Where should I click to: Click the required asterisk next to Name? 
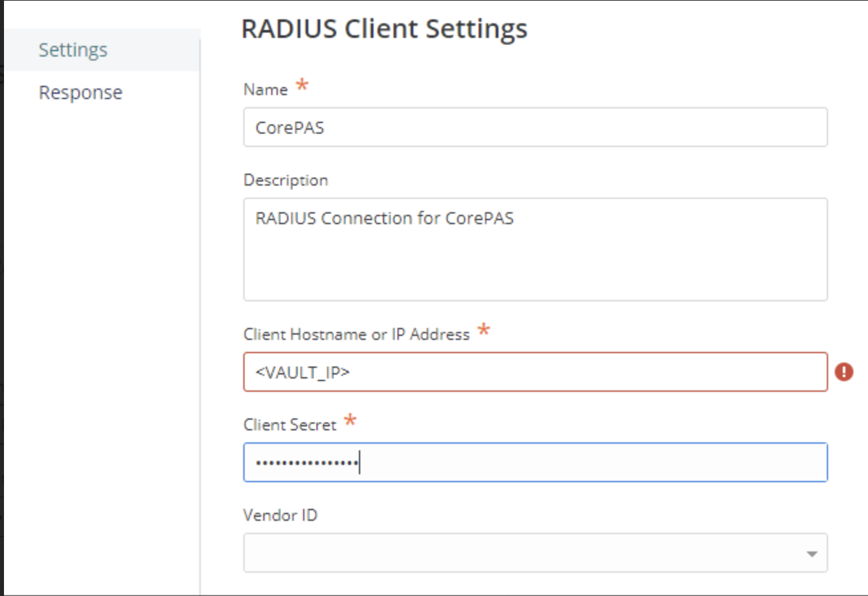point(301,84)
